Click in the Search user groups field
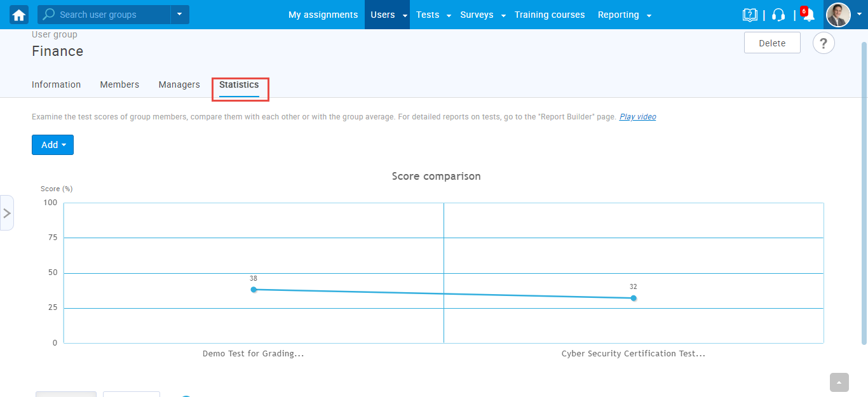Viewport: 868px width, 397px height. [x=111, y=15]
